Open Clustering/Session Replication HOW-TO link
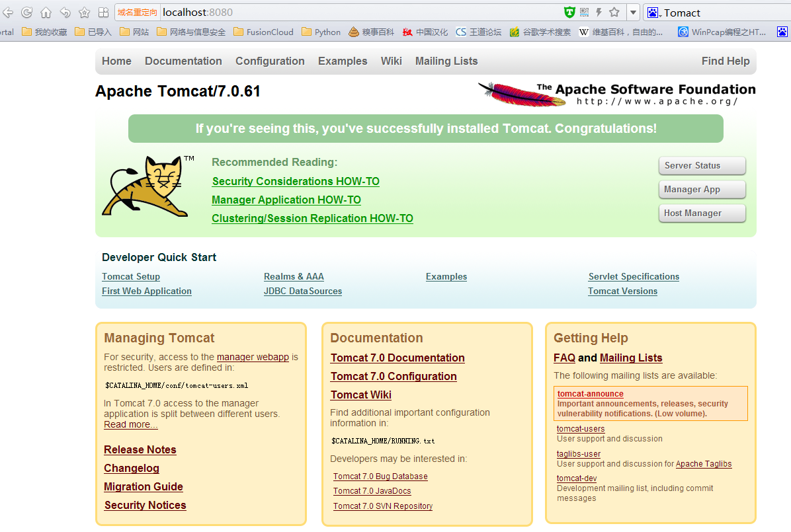 pyautogui.click(x=312, y=218)
